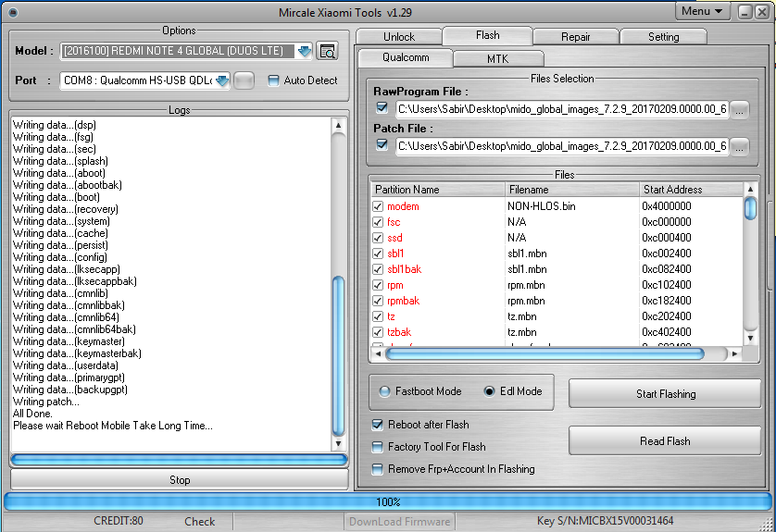Image resolution: width=776 pixels, height=532 pixels.
Task: Click Logs scrollbar down arrow
Action: coord(338,443)
